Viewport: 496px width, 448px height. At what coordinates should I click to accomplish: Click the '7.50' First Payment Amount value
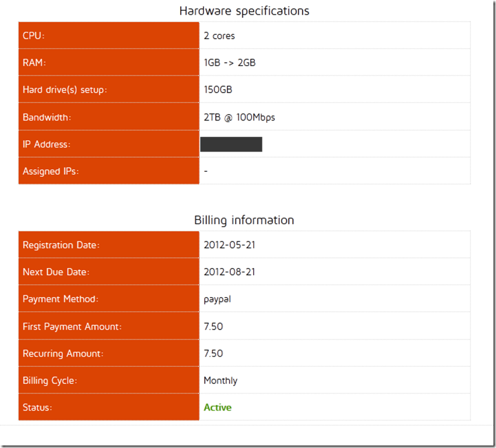213,326
